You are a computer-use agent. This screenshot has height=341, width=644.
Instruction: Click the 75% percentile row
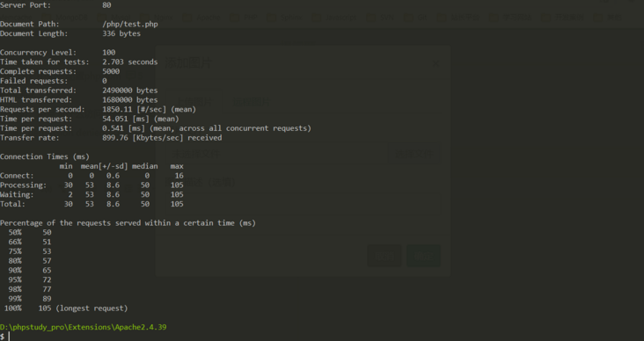[x=30, y=251]
